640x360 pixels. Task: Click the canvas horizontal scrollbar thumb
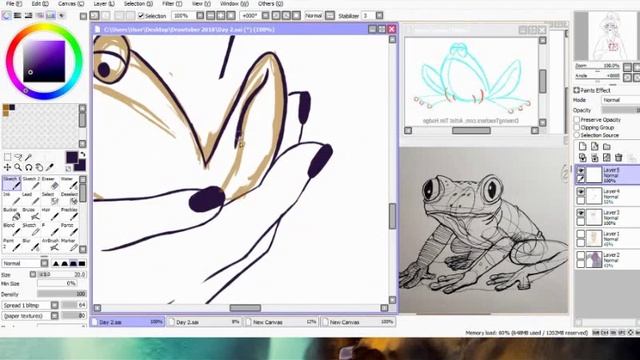(x=245, y=308)
